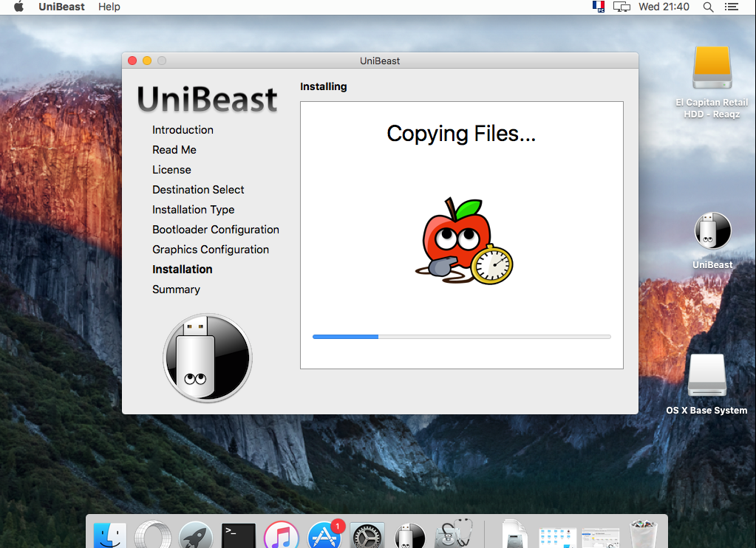Launch Terminal from the dock
The width and height of the screenshot is (756, 548).
pyautogui.click(x=238, y=535)
